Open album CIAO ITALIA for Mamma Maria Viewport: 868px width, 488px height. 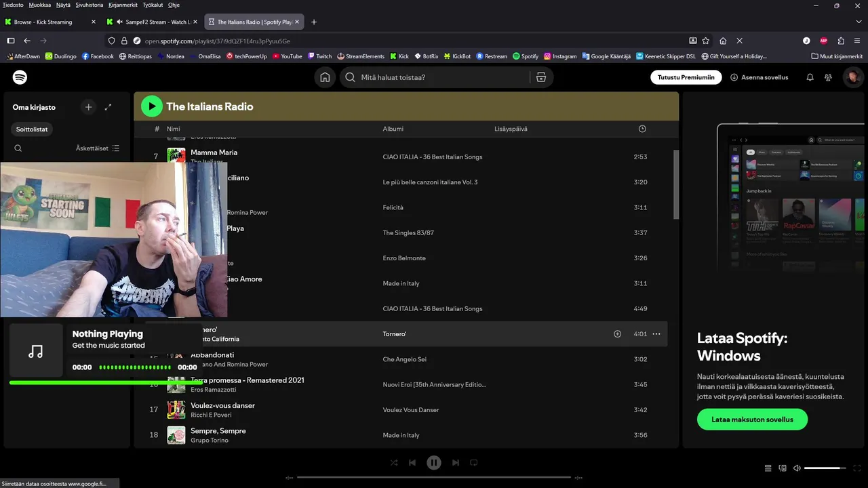pyautogui.click(x=433, y=157)
